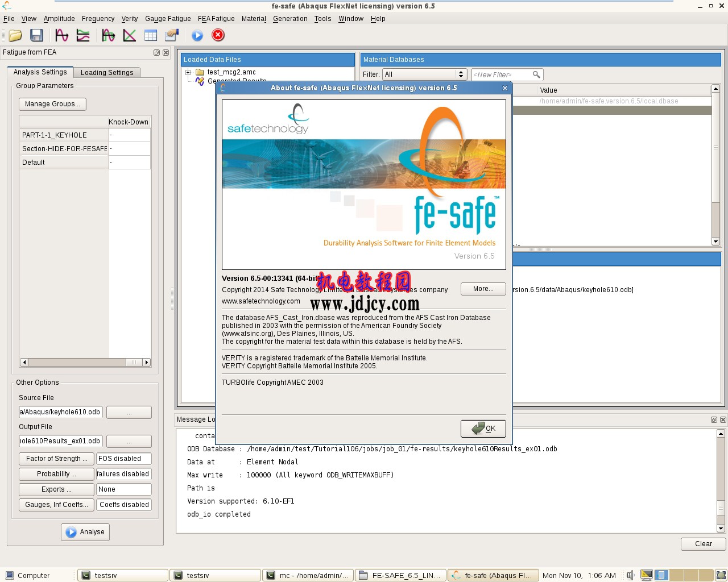Start analysis with the blue play toolbar icon
This screenshot has width=728, height=582.
(197, 35)
